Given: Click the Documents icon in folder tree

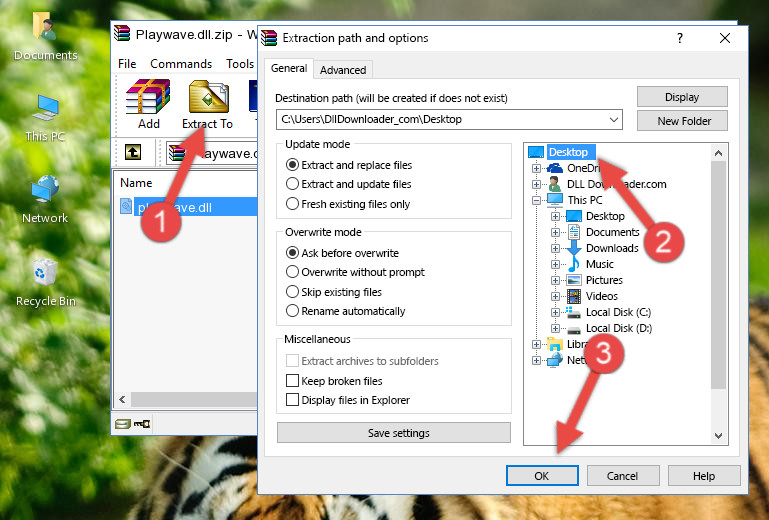Looking at the screenshot, I should pyautogui.click(x=574, y=232).
